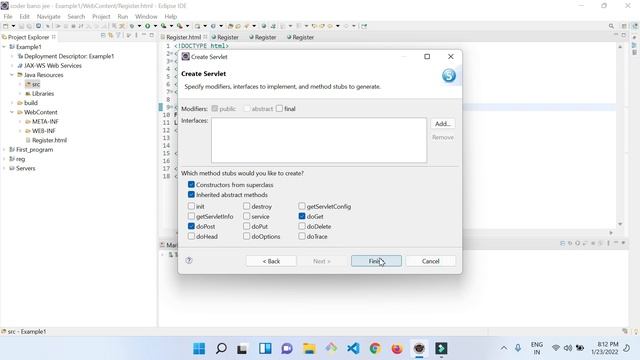Check getServletInfo method stub

(x=191, y=216)
